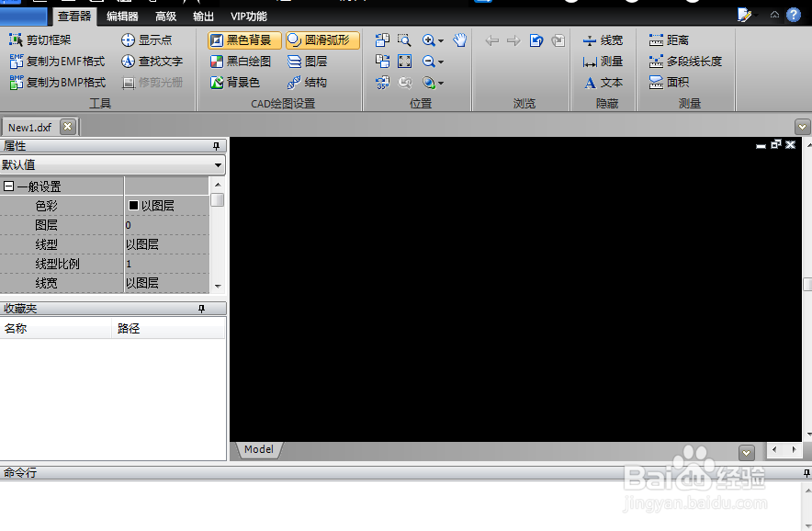Switch to 高级 ribbon tab
This screenshot has width=812, height=531.
[165, 16]
